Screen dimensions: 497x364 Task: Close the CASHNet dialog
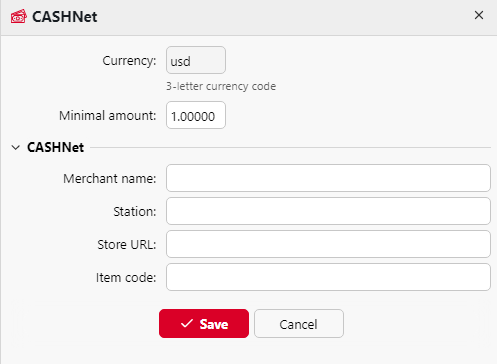tap(479, 15)
